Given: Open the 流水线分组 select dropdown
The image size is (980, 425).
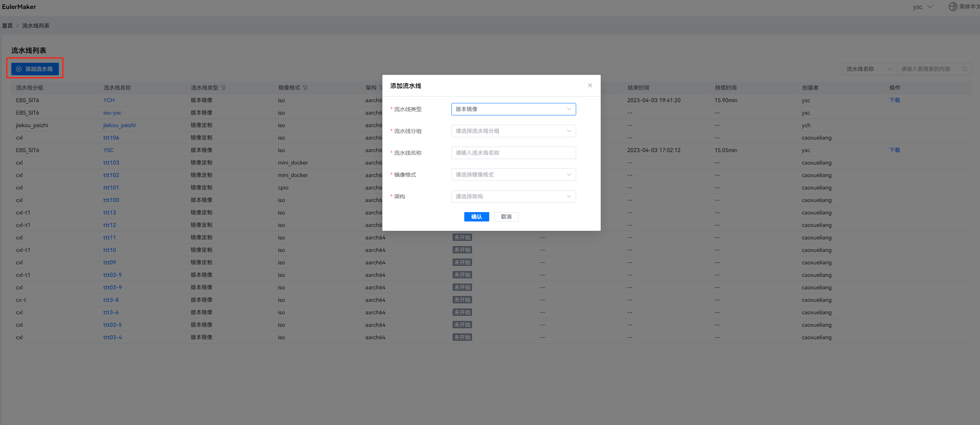Looking at the screenshot, I should (x=513, y=131).
